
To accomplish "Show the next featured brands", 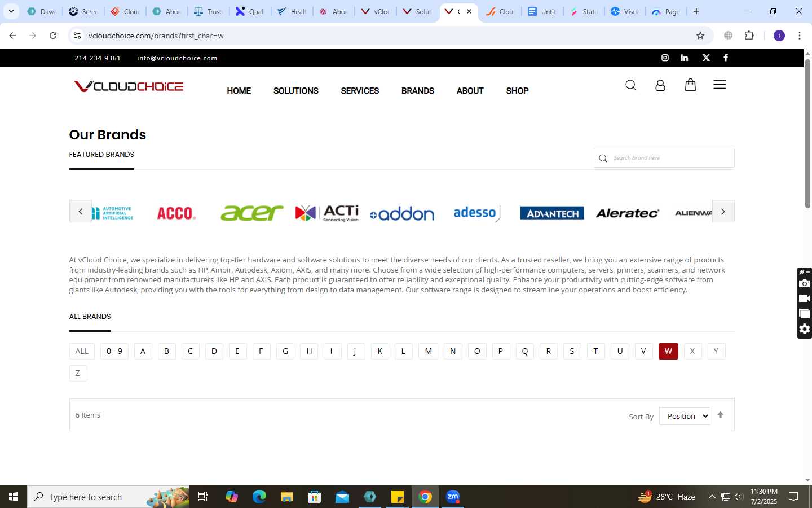I will click(x=723, y=211).
